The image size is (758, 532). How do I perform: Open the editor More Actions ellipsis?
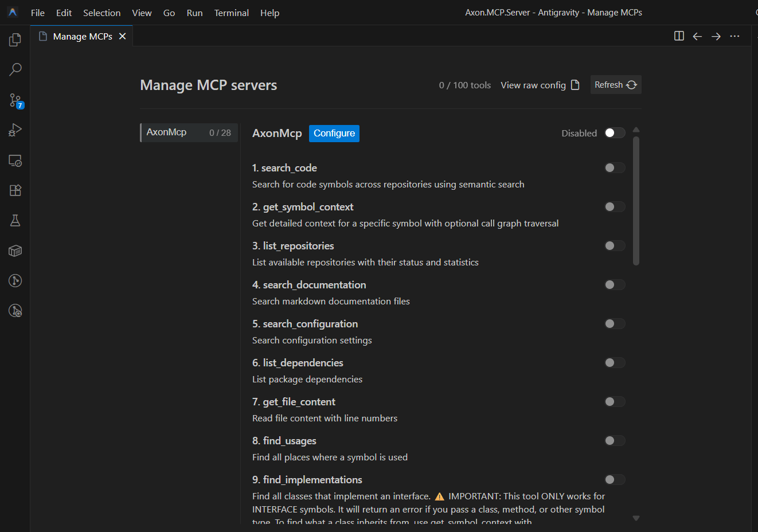734,36
